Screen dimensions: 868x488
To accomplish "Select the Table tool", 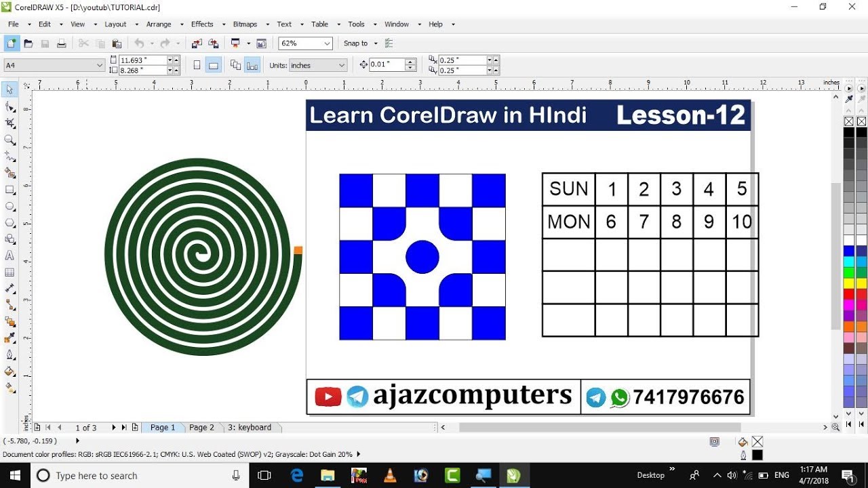I will (x=9, y=272).
